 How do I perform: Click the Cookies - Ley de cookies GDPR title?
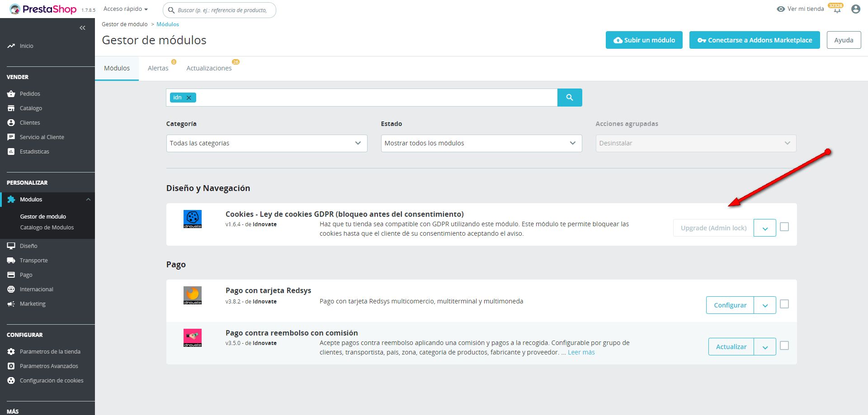click(344, 214)
